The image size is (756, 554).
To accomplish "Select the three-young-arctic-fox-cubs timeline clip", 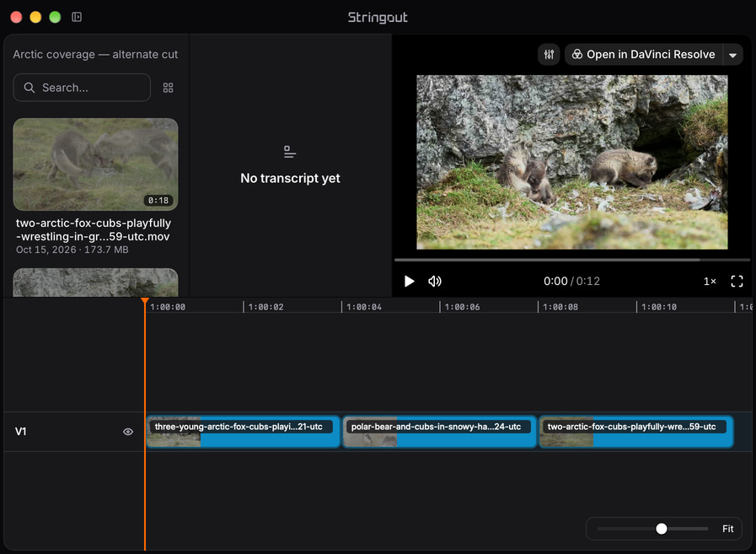I will [243, 432].
